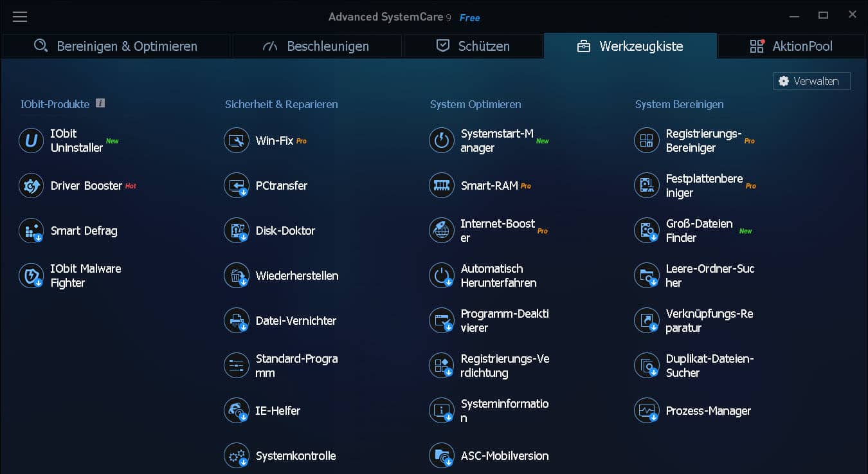
Task: Click the Free edition label
Action: 469,18
